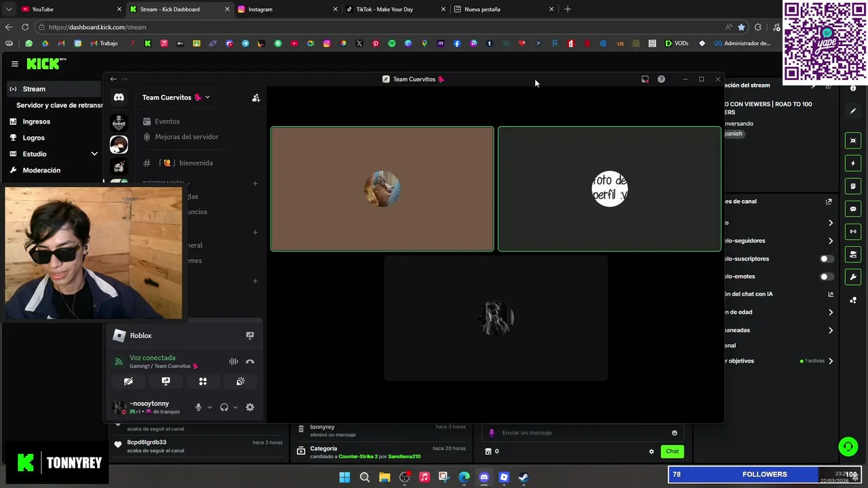Open Chrome tab search dropdown arrow
The width and height of the screenshot is (868, 488).
(9, 9)
